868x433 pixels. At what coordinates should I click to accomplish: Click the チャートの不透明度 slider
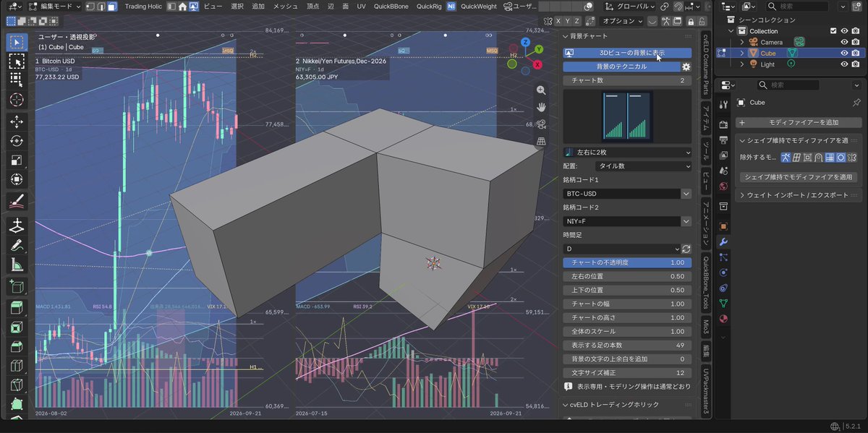tap(627, 262)
